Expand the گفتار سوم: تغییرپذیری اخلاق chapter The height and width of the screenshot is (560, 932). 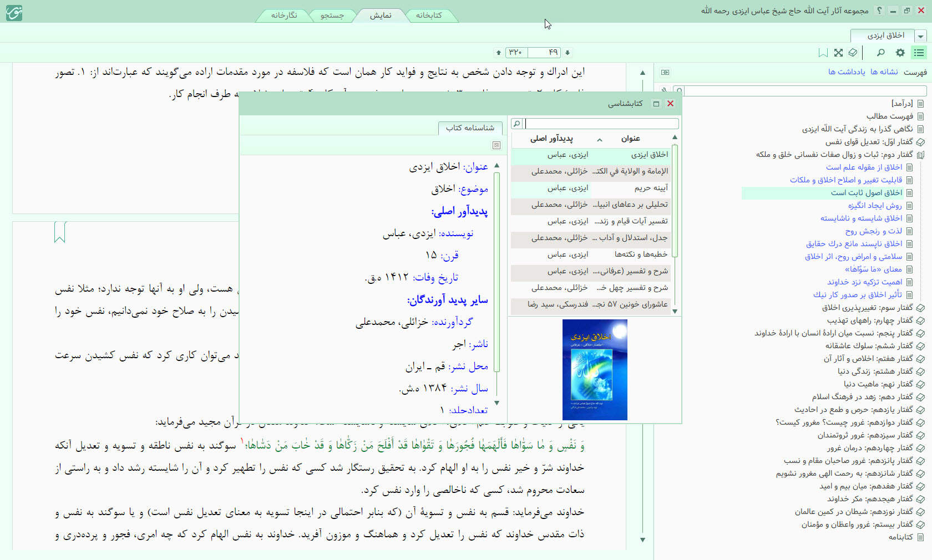[920, 308]
